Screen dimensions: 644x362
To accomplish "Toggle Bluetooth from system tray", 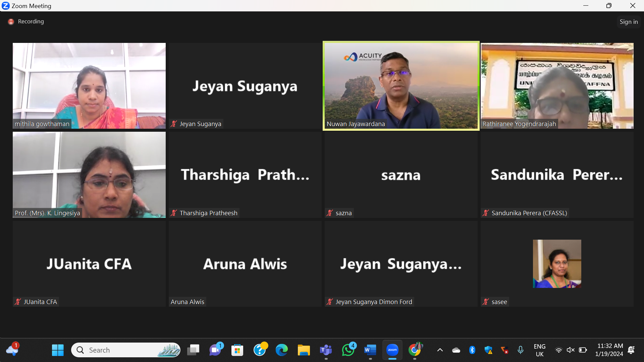I will point(472,350).
